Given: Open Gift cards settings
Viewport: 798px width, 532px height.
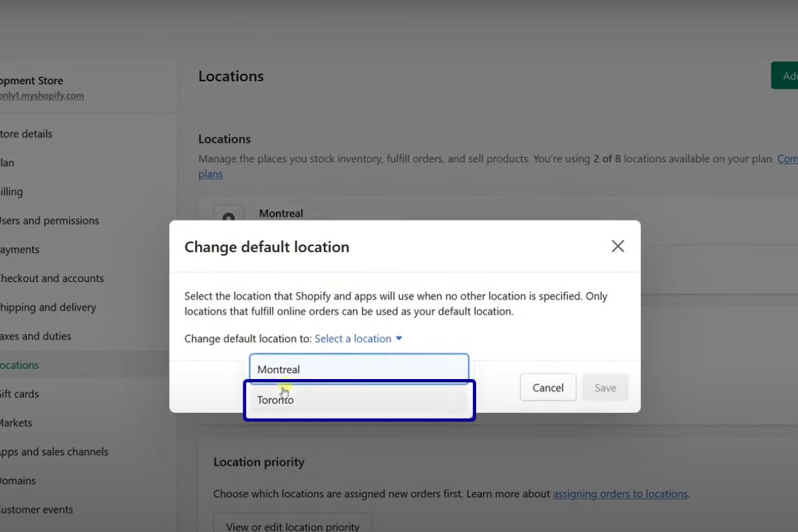Looking at the screenshot, I should (19, 394).
